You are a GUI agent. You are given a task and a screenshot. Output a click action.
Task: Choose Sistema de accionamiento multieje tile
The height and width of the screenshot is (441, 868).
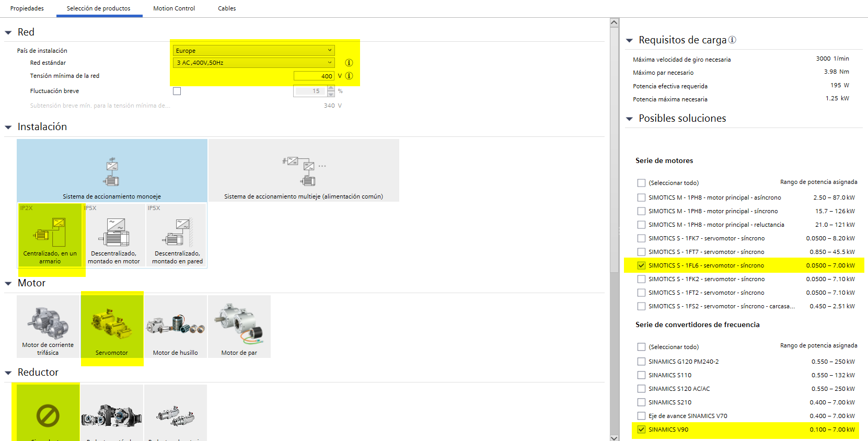click(x=304, y=171)
